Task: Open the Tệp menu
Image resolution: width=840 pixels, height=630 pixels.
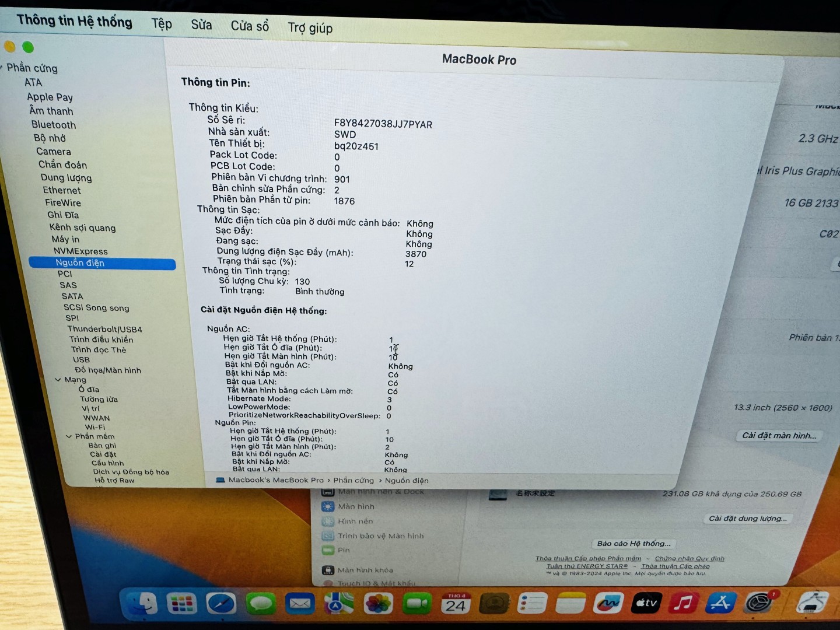Action: (162, 24)
